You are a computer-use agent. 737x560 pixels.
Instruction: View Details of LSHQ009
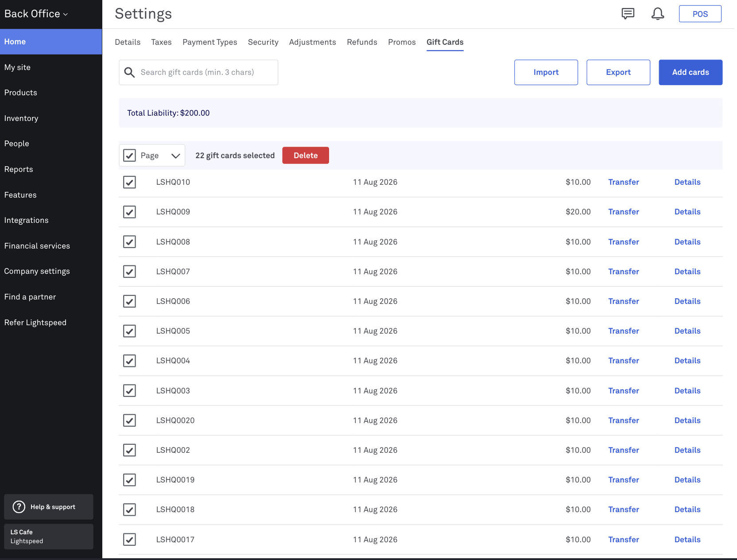[x=687, y=212]
